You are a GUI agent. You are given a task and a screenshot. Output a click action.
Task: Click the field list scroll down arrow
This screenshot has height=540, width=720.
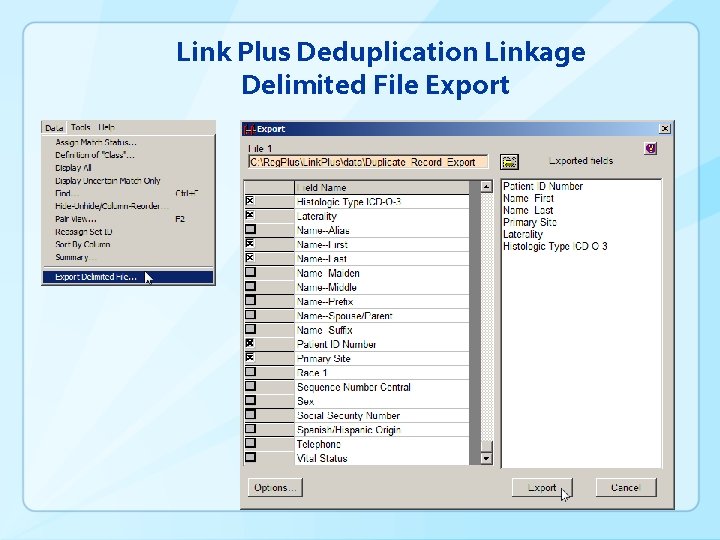point(486,458)
